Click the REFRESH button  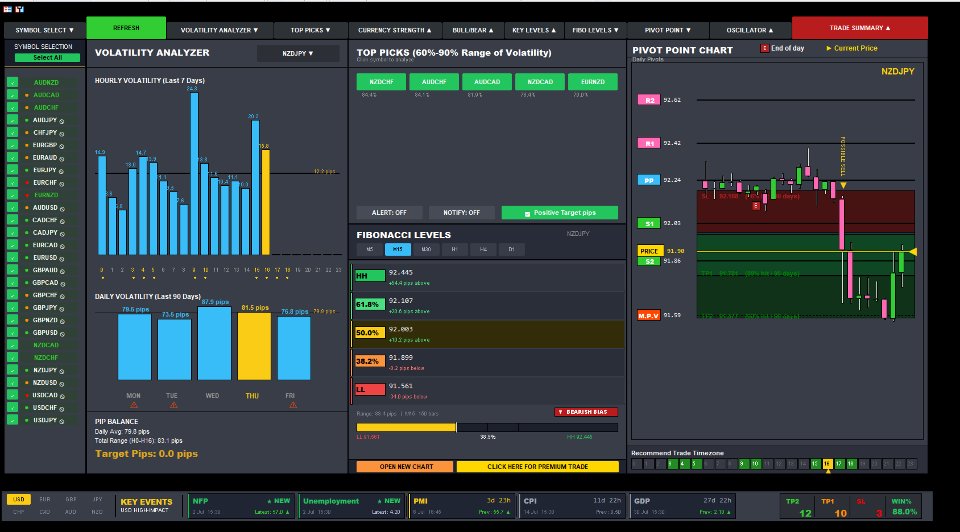tap(126, 28)
